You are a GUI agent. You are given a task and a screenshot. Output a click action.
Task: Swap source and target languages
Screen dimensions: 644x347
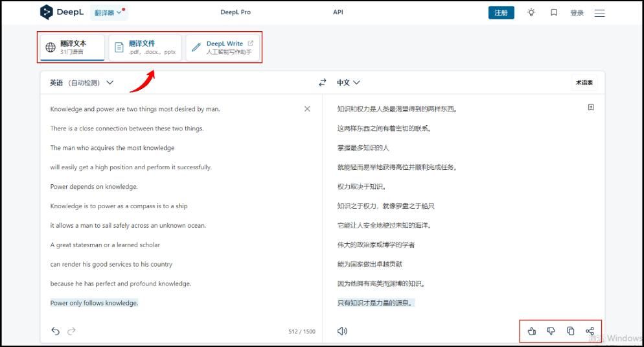323,82
